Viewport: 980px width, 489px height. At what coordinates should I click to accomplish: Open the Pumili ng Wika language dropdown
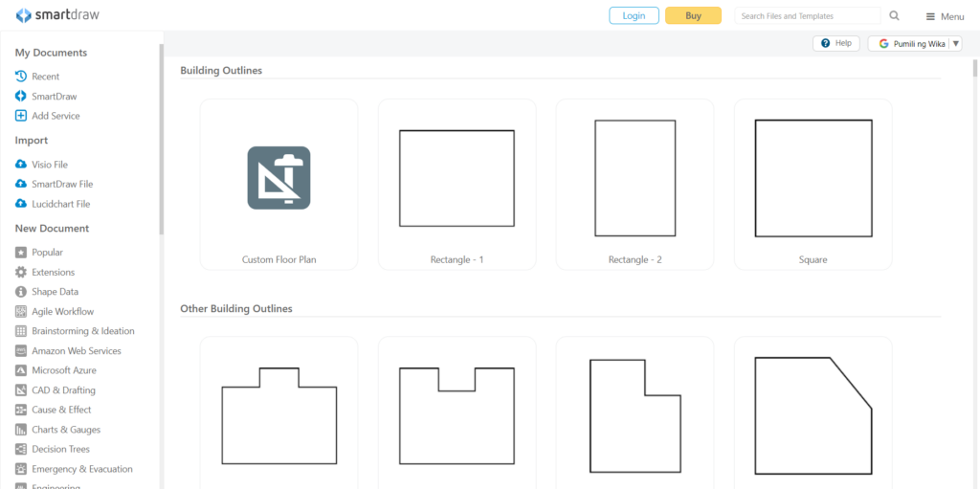[x=914, y=44]
